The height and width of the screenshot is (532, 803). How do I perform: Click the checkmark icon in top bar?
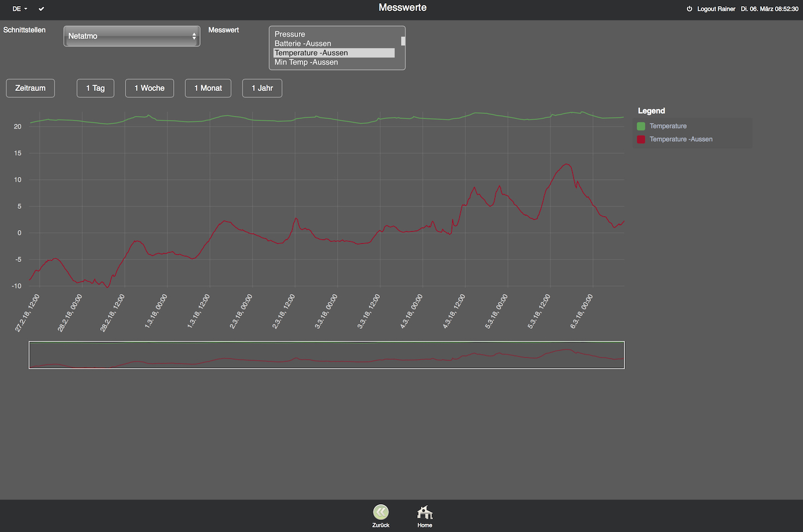pos(41,9)
